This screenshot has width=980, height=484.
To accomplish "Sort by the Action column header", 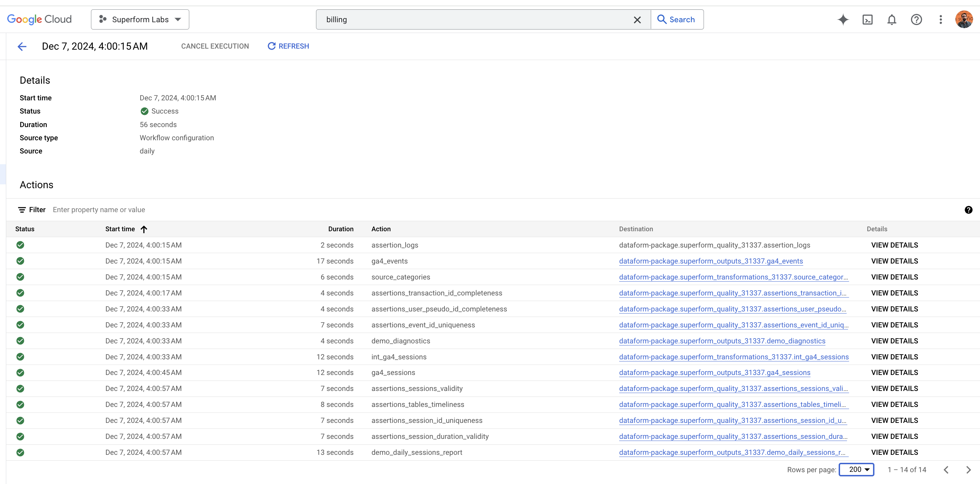I will point(381,229).
